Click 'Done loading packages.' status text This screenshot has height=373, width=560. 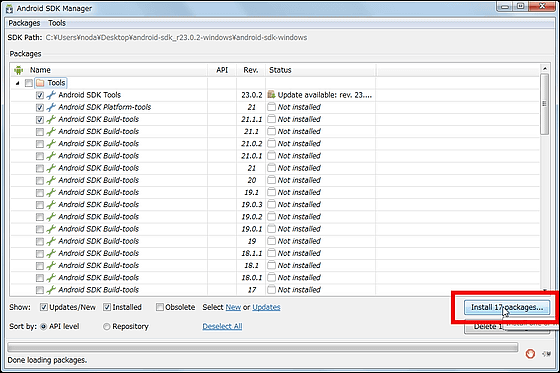47,360
